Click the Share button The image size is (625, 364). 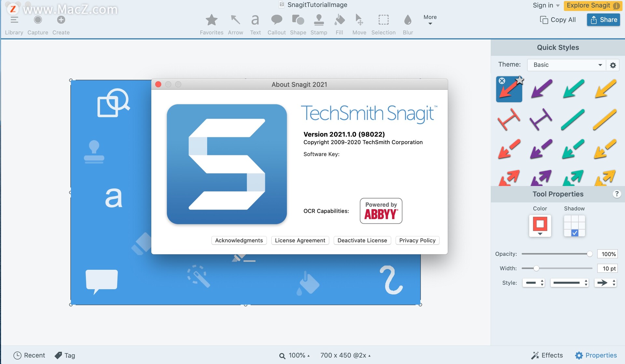click(604, 20)
